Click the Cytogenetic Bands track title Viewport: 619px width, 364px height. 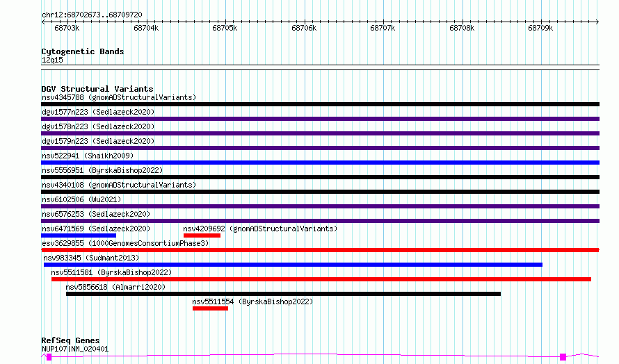click(83, 51)
